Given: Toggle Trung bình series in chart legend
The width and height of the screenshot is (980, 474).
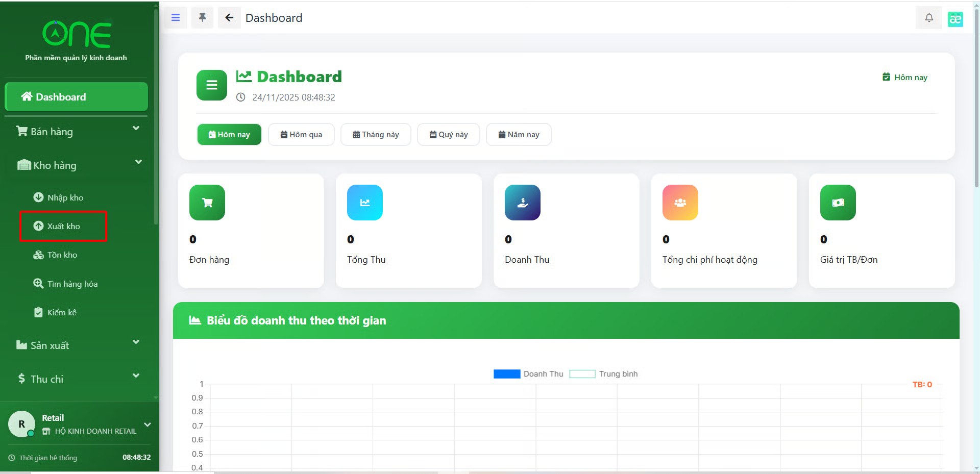Looking at the screenshot, I should coord(603,374).
